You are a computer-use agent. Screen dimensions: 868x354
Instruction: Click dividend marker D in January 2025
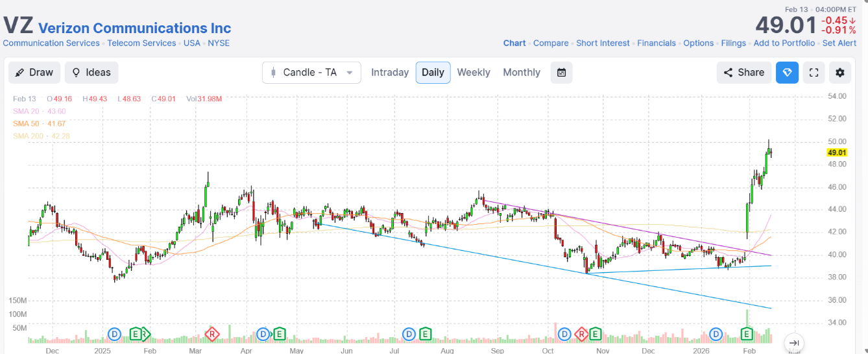coord(114,334)
